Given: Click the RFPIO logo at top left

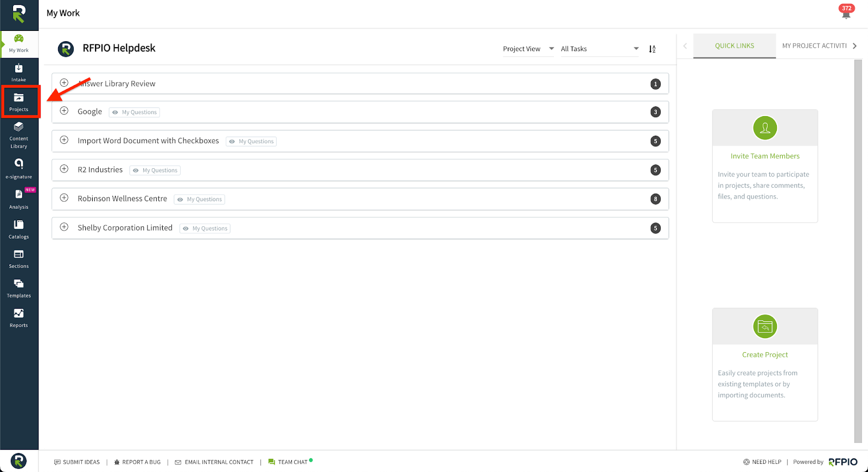Looking at the screenshot, I should pyautogui.click(x=19, y=14).
